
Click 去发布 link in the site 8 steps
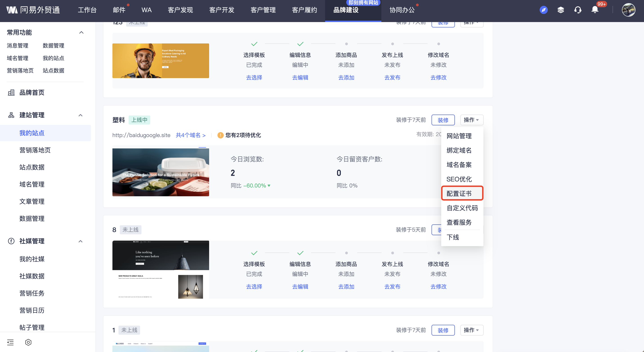pyautogui.click(x=392, y=287)
